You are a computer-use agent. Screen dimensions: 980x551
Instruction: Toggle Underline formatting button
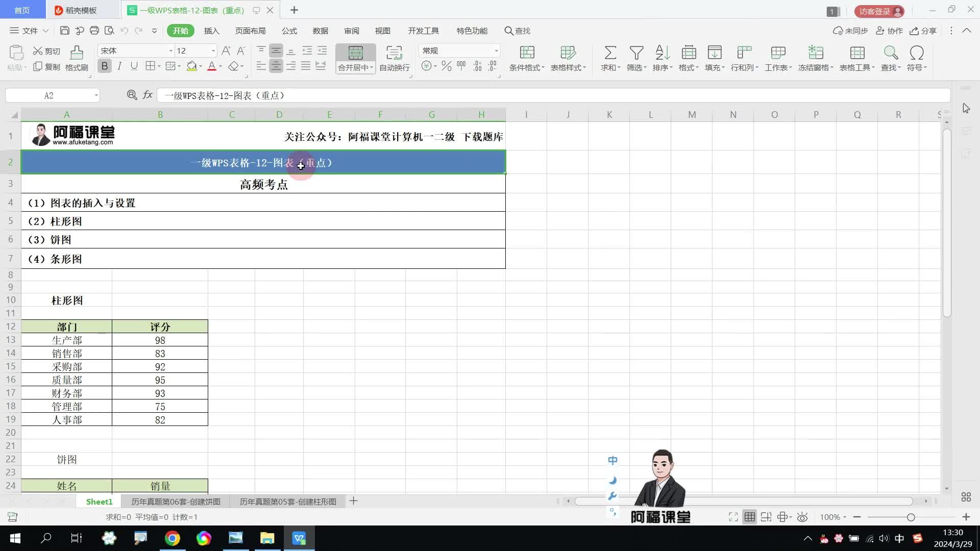[x=134, y=66]
